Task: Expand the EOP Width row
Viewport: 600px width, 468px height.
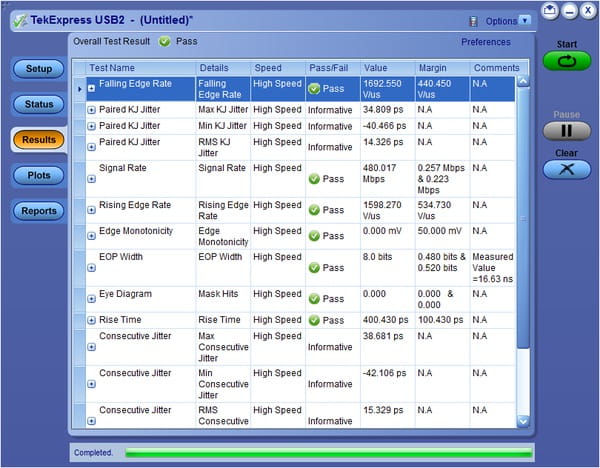Action: click(x=91, y=268)
